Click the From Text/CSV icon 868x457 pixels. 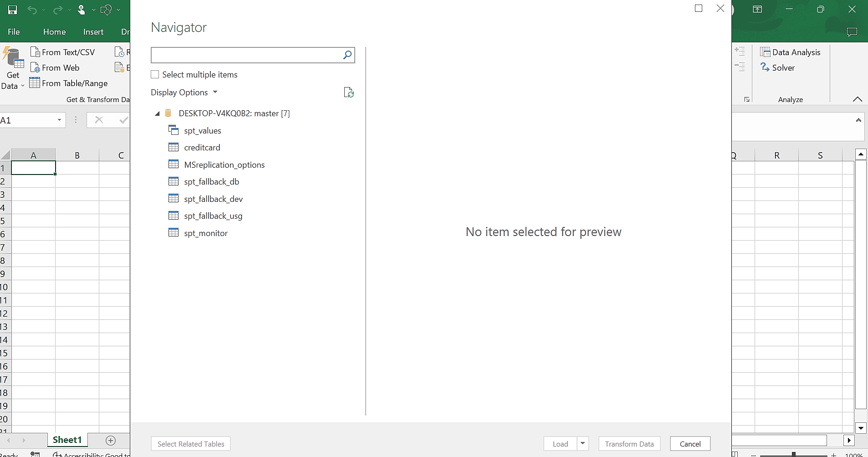(35, 52)
